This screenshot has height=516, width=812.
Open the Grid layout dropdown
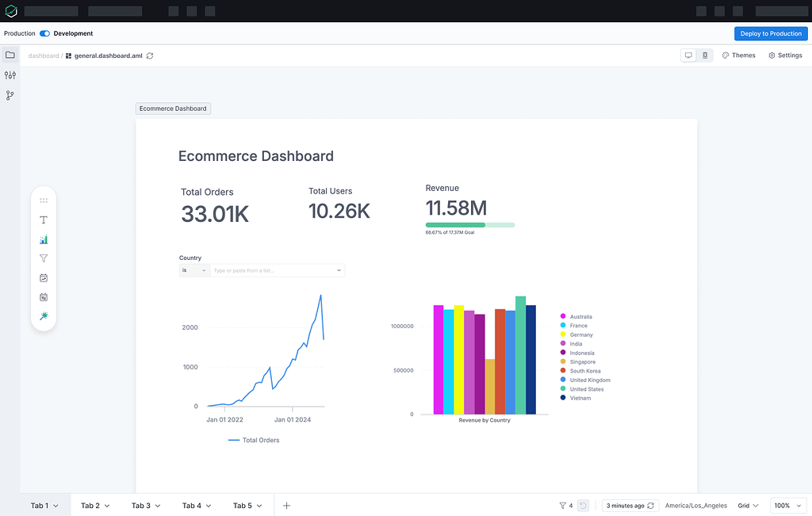[x=746, y=505]
